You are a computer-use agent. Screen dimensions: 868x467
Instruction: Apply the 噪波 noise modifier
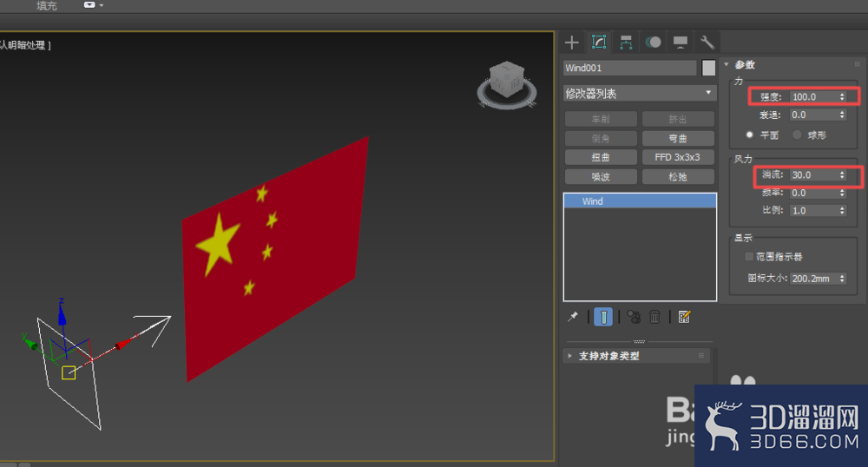[601, 176]
